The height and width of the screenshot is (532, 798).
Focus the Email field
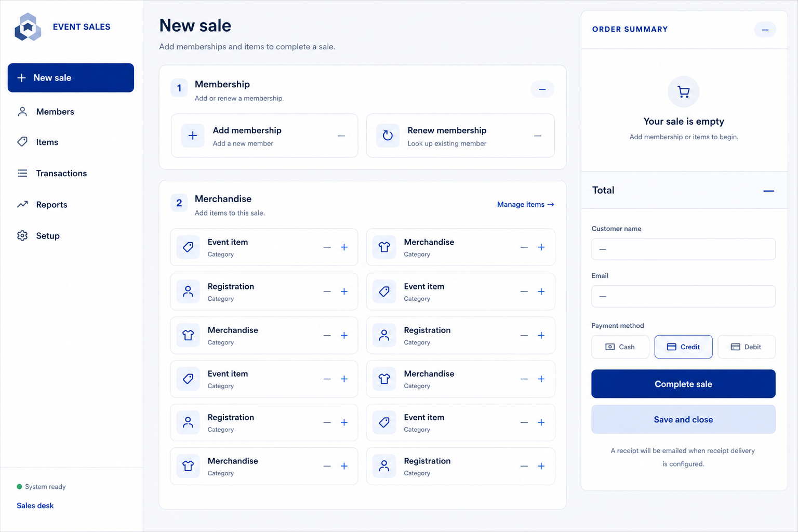683,296
